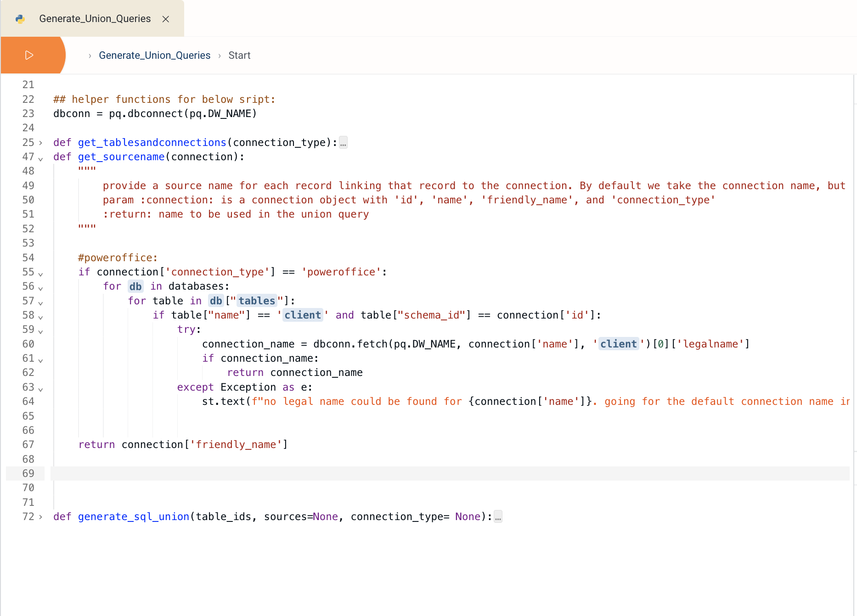The image size is (857, 616).
Task: Expand the generate_sql_union function at line 72
Action: [40, 517]
